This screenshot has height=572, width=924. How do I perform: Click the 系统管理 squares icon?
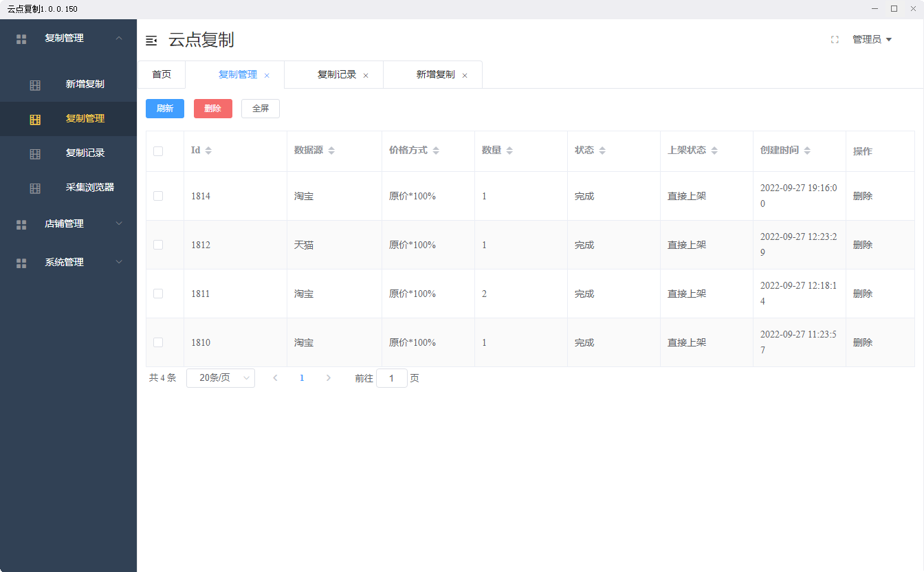pos(21,262)
